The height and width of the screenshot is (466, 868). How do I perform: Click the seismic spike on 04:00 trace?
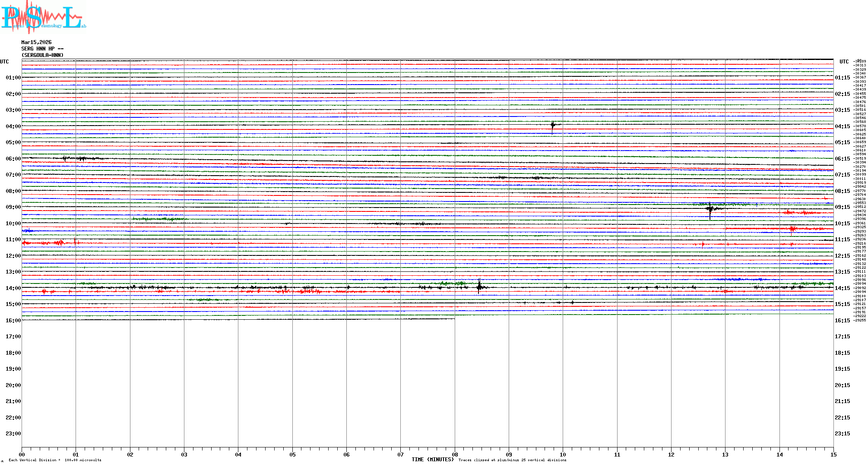click(552, 126)
